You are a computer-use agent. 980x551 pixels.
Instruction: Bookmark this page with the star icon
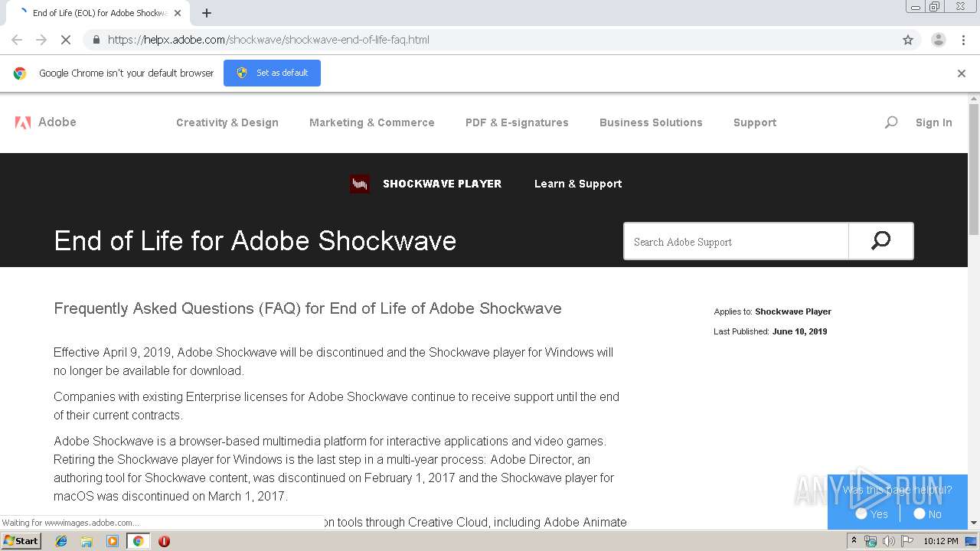[908, 40]
